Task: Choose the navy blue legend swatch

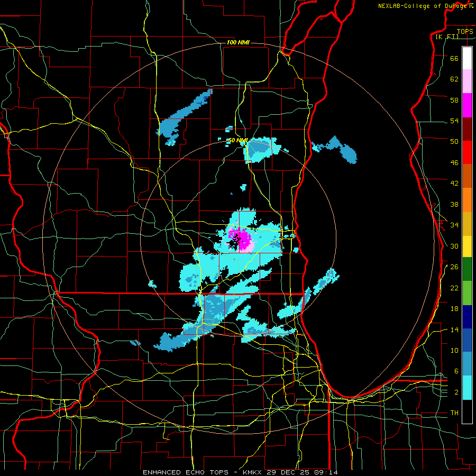Action: tap(467, 317)
